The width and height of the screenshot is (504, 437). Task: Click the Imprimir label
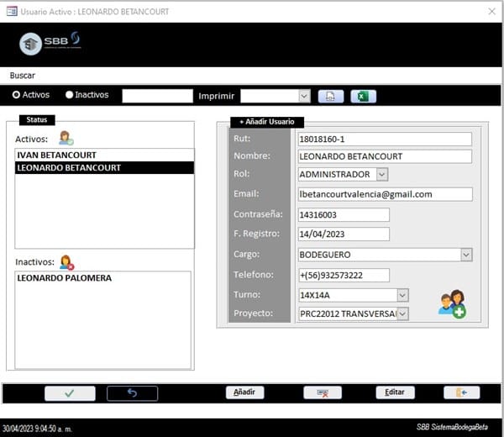pos(217,96)
